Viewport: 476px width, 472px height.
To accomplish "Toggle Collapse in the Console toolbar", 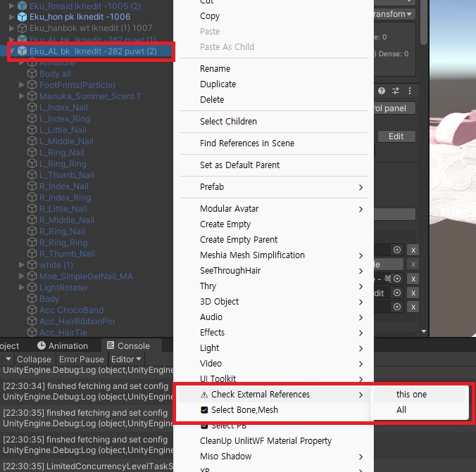I will point(34,359).
